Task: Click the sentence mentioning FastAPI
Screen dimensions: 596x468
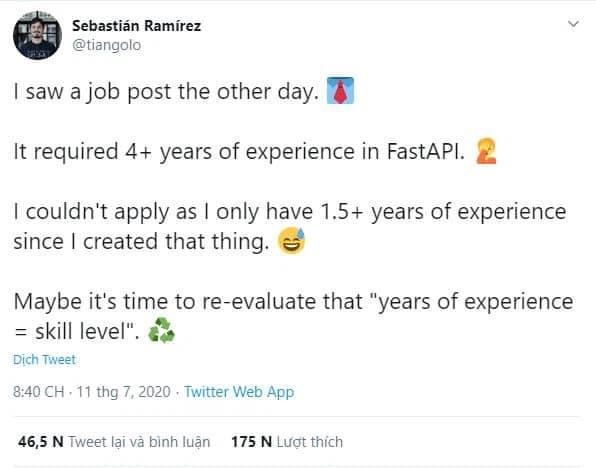Action: [239, 152]
